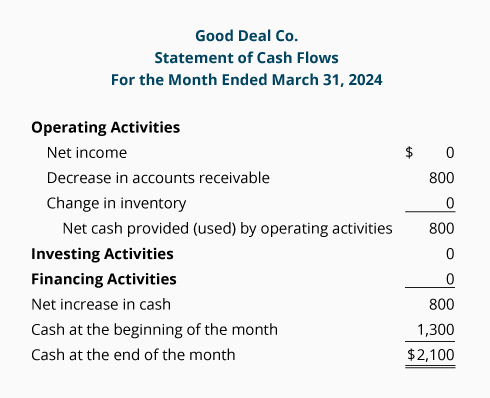Click Net cash provided by operating activities label

pos(227,229)
